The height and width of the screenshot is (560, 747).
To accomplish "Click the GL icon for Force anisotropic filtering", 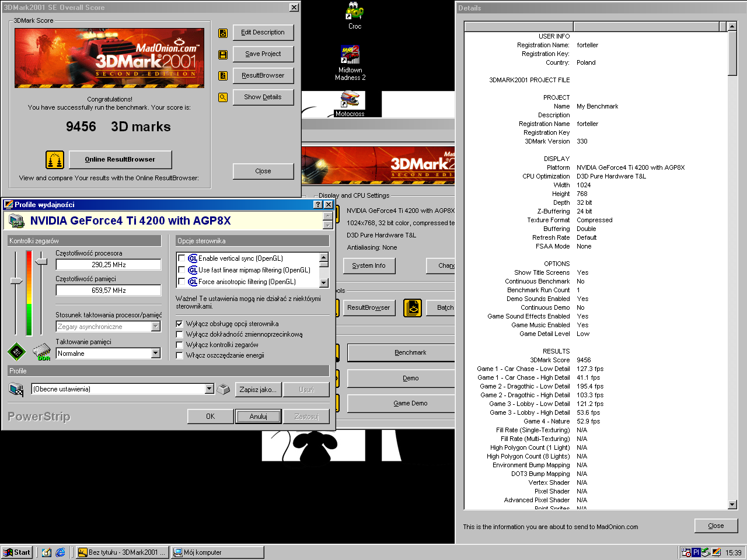I will tap(193, 282).
